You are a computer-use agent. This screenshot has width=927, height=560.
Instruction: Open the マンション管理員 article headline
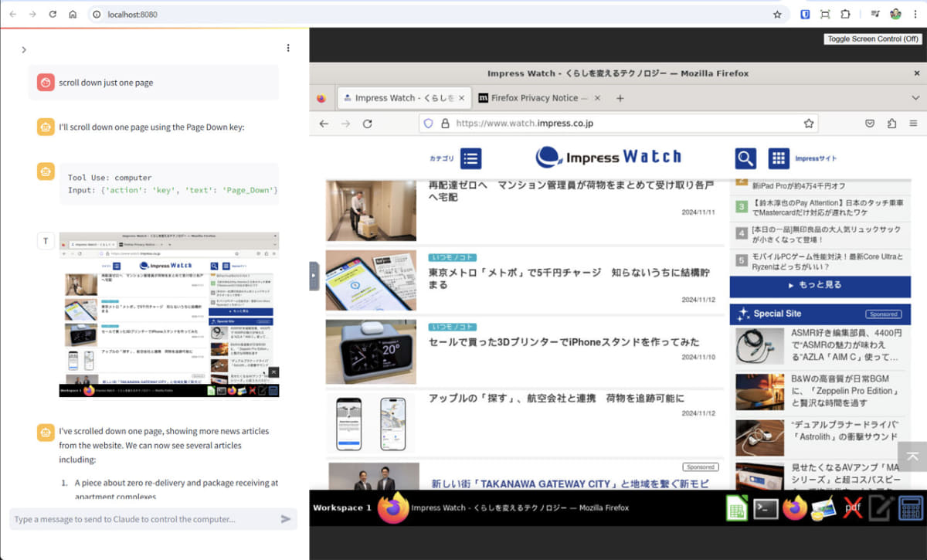point(571,191)
